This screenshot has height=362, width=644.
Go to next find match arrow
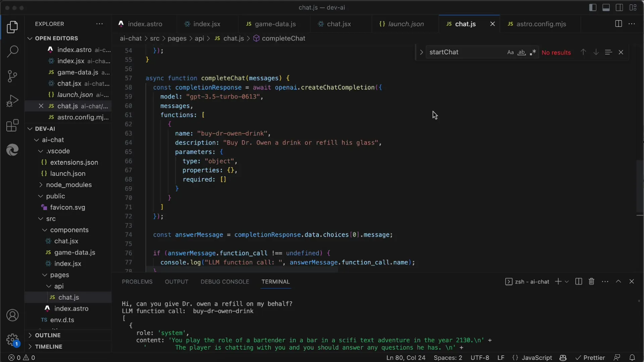[x=596, y=52]
